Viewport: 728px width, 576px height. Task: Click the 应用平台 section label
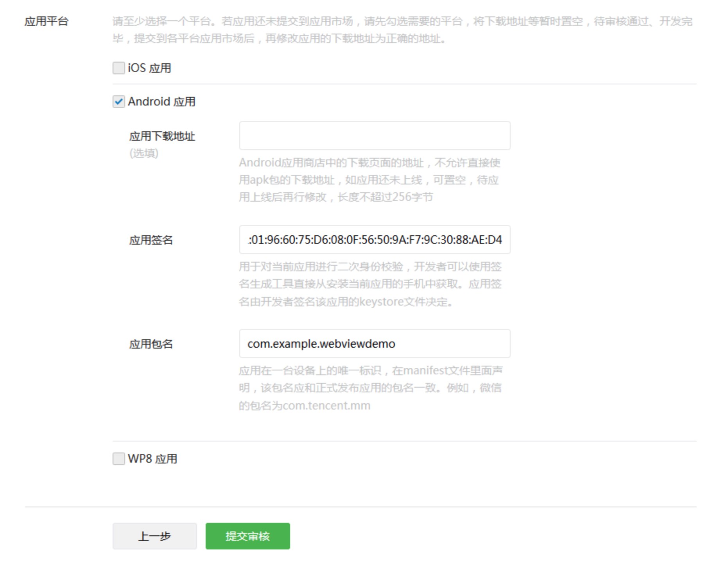tap(47, 21)
